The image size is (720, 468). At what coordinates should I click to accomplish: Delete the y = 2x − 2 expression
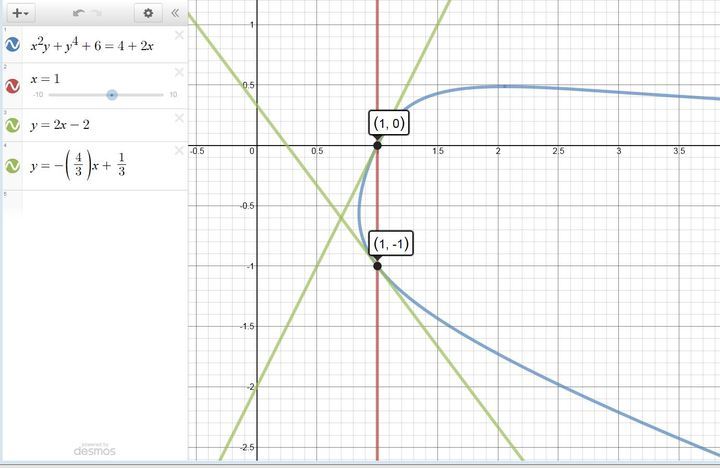pyautogui.click(x=179, y=117)
